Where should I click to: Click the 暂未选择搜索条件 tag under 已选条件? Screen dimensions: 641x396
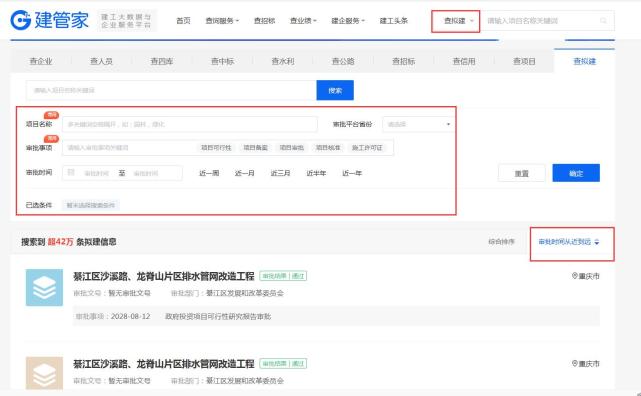coord(91,205)
